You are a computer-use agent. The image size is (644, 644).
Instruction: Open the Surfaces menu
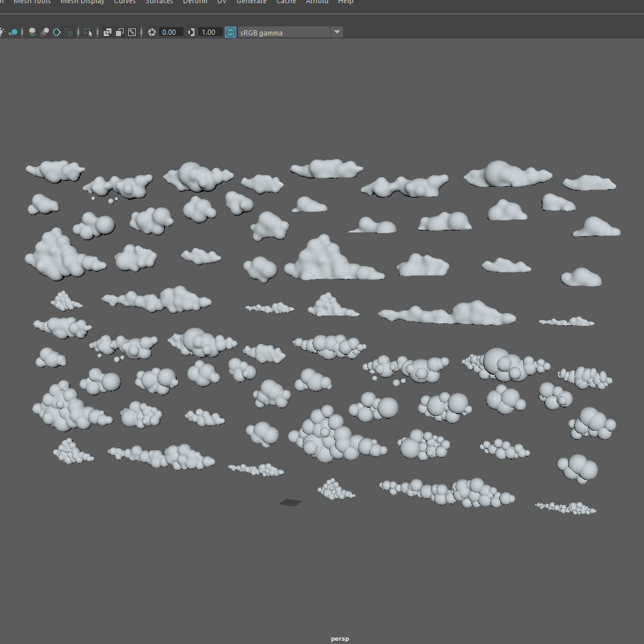point(159,2)
